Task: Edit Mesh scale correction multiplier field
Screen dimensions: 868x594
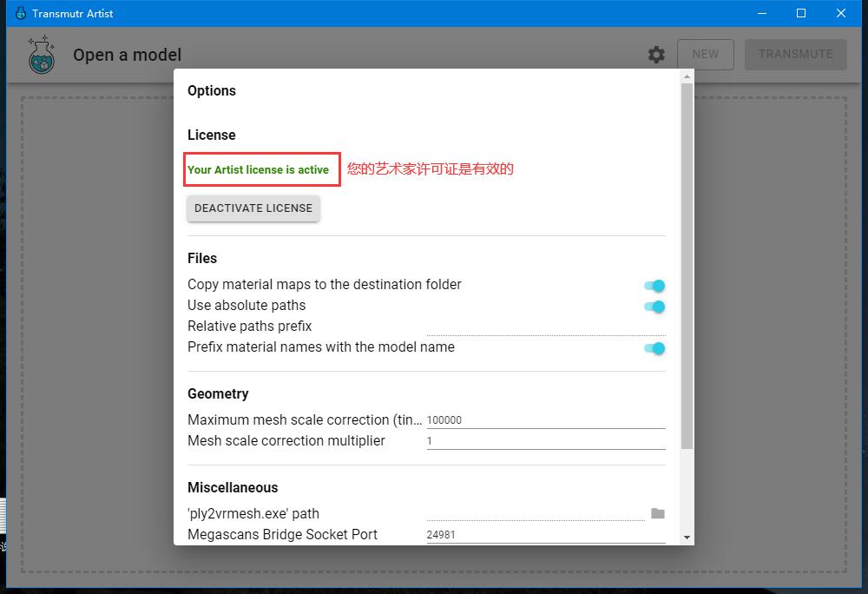Action: (546, 441)
